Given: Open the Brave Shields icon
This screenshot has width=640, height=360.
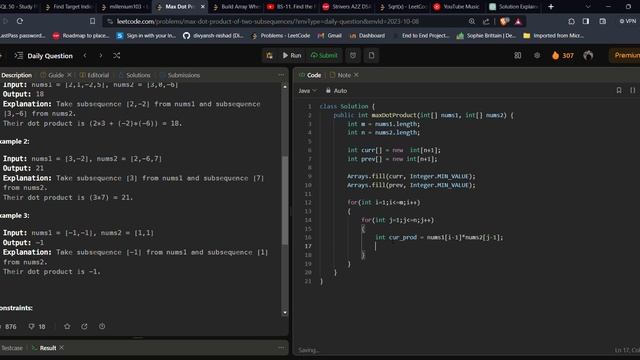Looking at the screenshot, I should 504,21.
